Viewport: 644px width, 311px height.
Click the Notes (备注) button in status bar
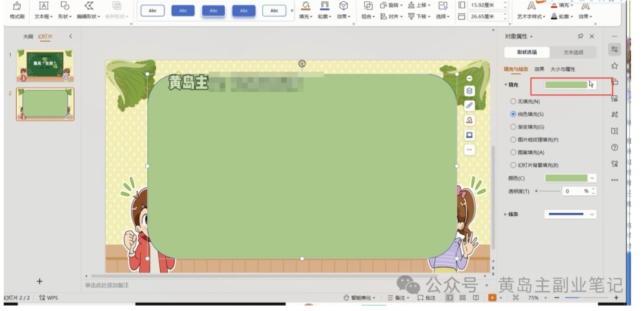click(400, 297)
